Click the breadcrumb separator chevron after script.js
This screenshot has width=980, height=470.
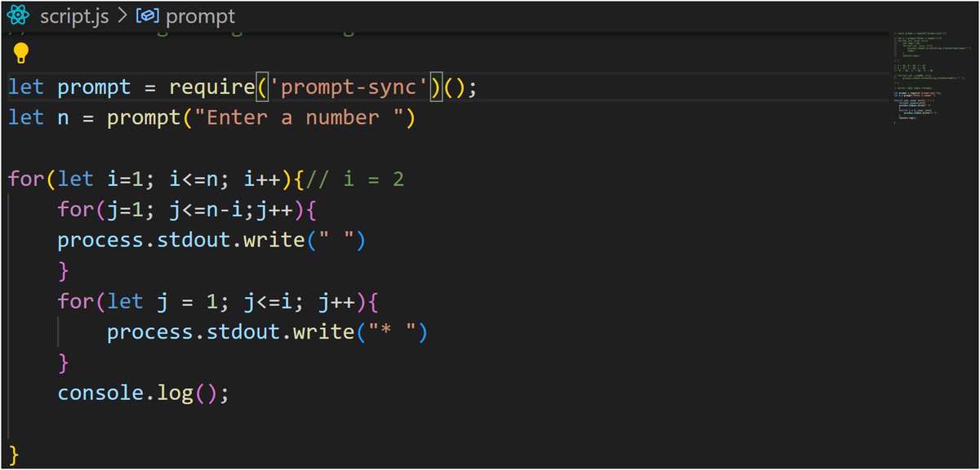[122, 16]
